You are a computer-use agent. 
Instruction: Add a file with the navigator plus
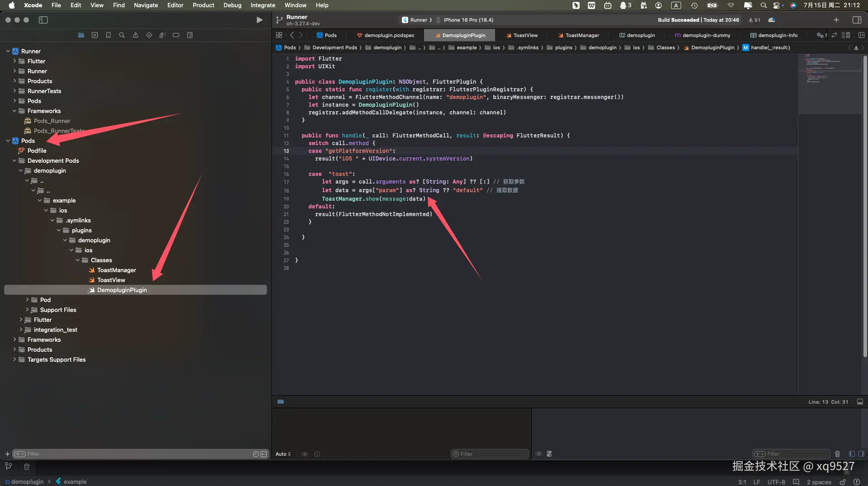(x=7, y=454)
